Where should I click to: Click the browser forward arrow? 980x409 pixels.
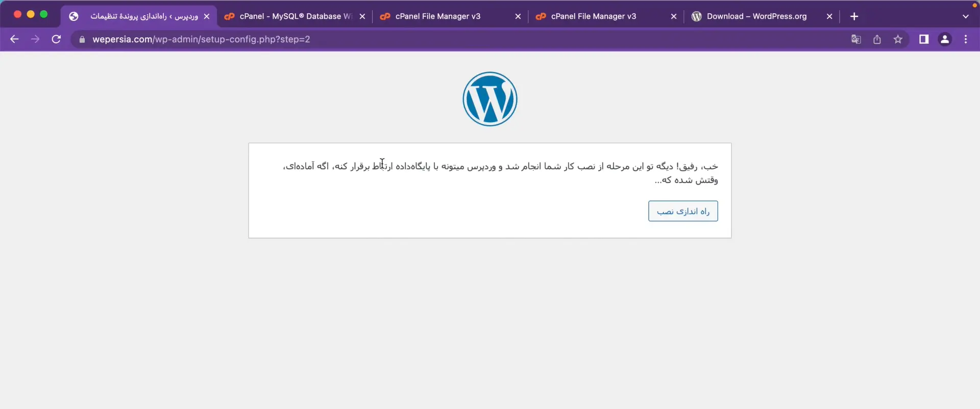[35, 39]
